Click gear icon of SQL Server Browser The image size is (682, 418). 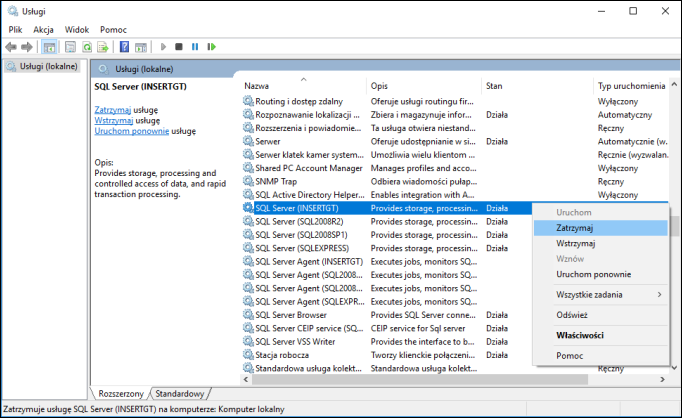(x=248, y=315)
